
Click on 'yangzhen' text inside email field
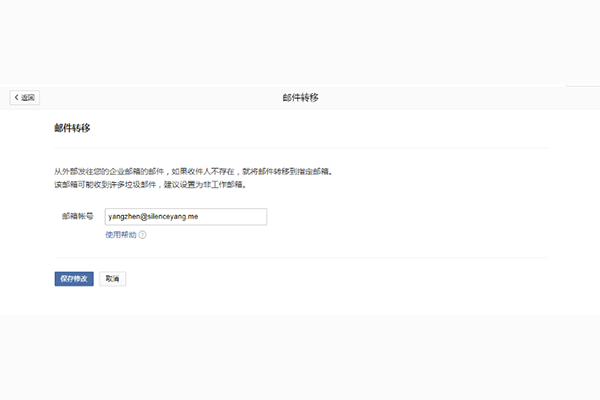pos(125,216)
